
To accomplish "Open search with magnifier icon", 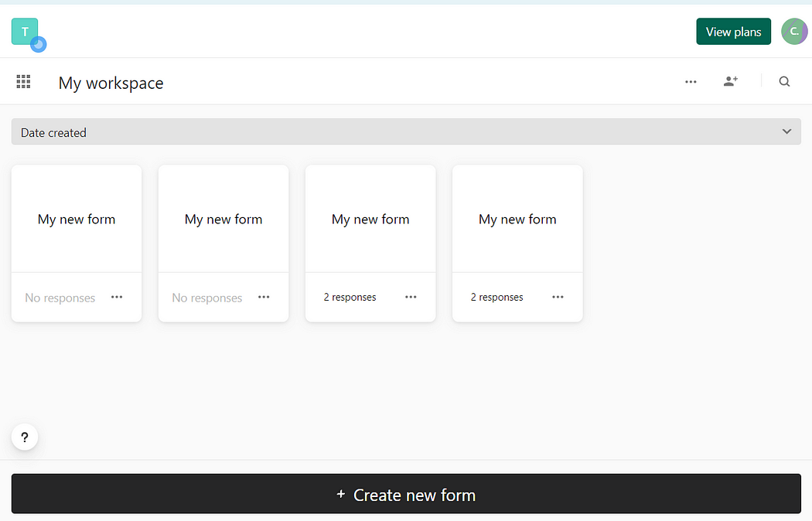I will pos(785,81).
